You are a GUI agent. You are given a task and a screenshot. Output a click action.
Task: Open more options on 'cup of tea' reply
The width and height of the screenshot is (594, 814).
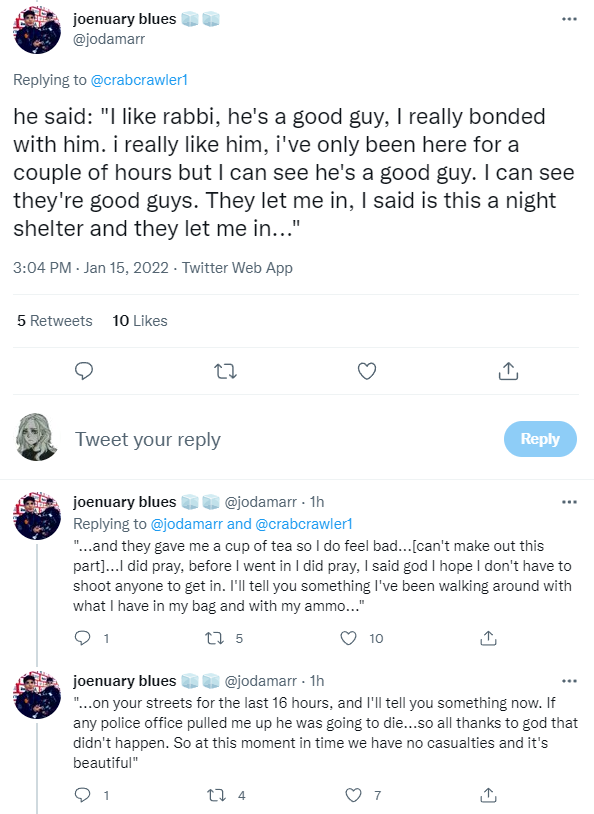[570, 502]
